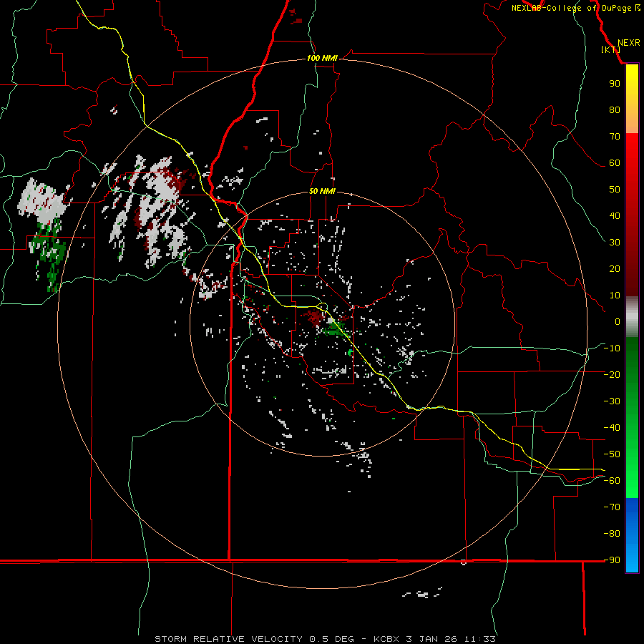Select the 40 value on the velocity scale
Image resolution: width=644 pixels, height=644 pixels.
615,216
